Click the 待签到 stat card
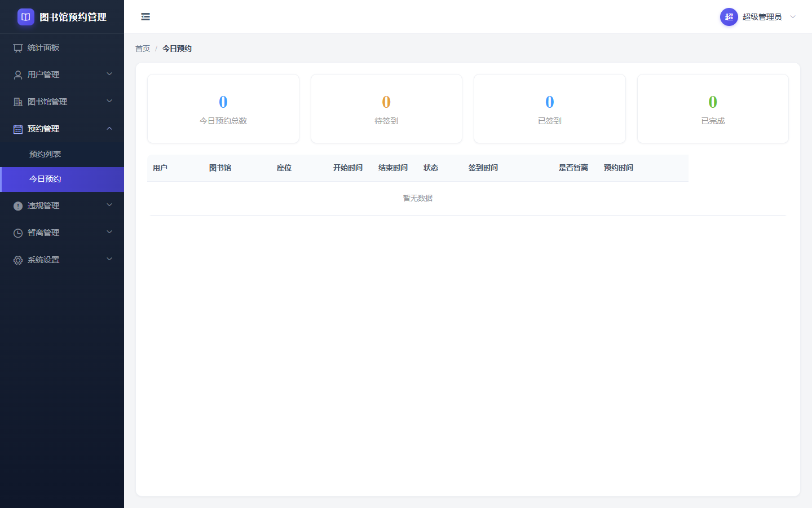The height and width of the screenshot is (508, 812). pos(386,108)
